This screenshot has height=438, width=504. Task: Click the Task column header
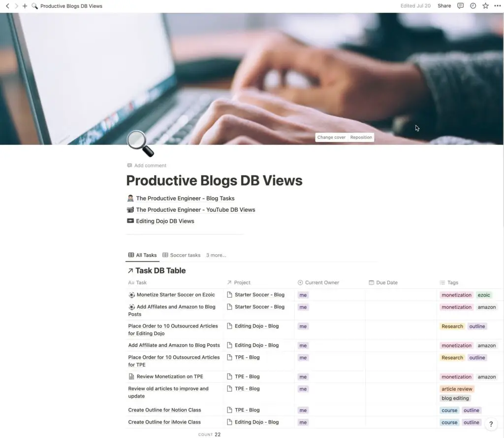137,283
